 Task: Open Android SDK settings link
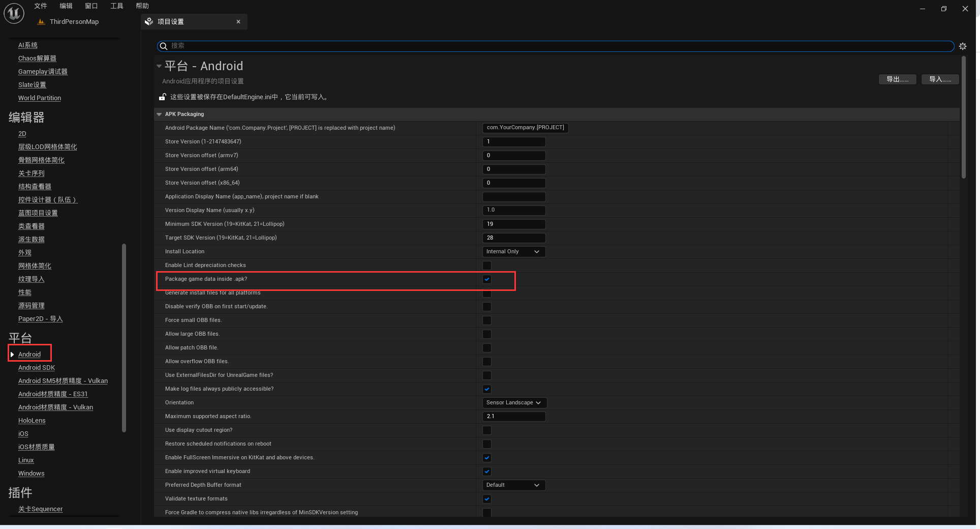click(x=37, y=368)
